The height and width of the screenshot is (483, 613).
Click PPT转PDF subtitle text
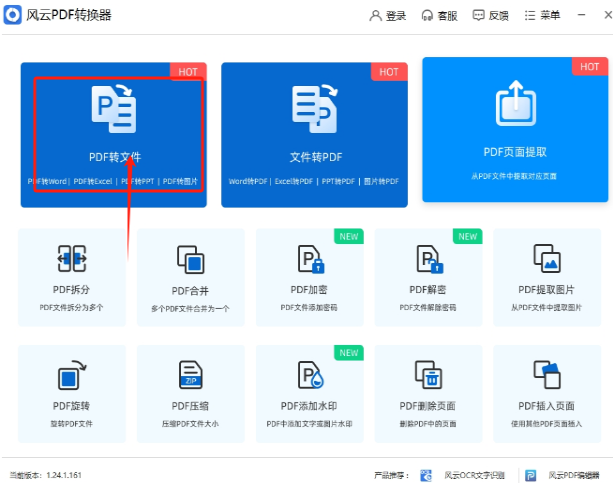[x=338, y=181]
